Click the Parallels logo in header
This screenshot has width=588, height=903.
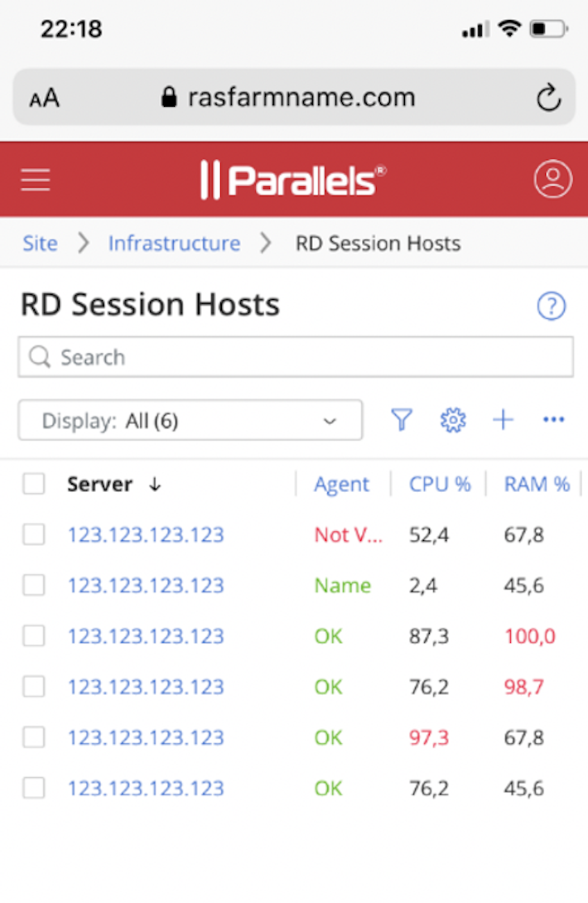click(x=293, y=180)
